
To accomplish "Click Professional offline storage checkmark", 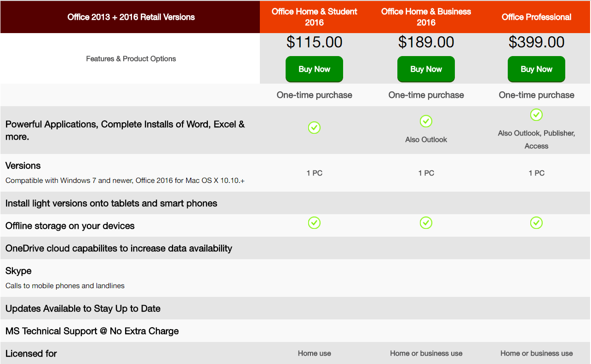I will click(x=536, y=223).
